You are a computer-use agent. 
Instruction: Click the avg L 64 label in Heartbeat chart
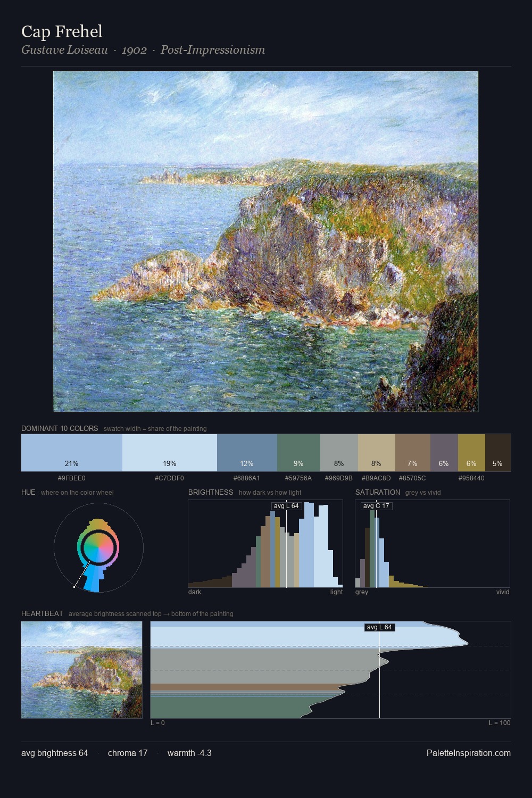click(379, 627)
